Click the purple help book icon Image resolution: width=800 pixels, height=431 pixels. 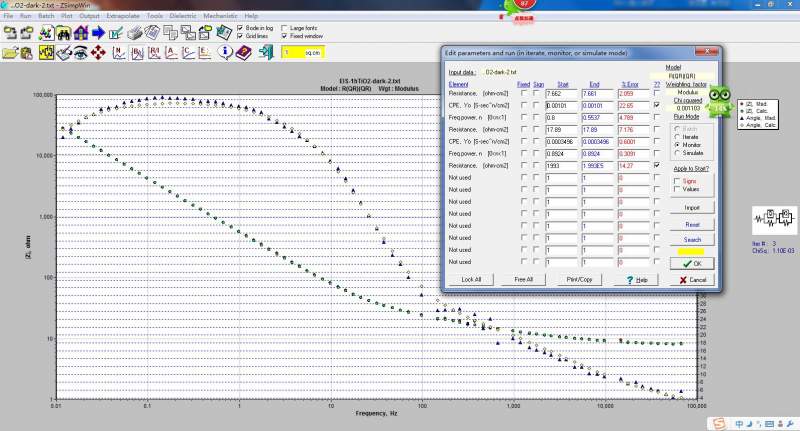[243, 52]
